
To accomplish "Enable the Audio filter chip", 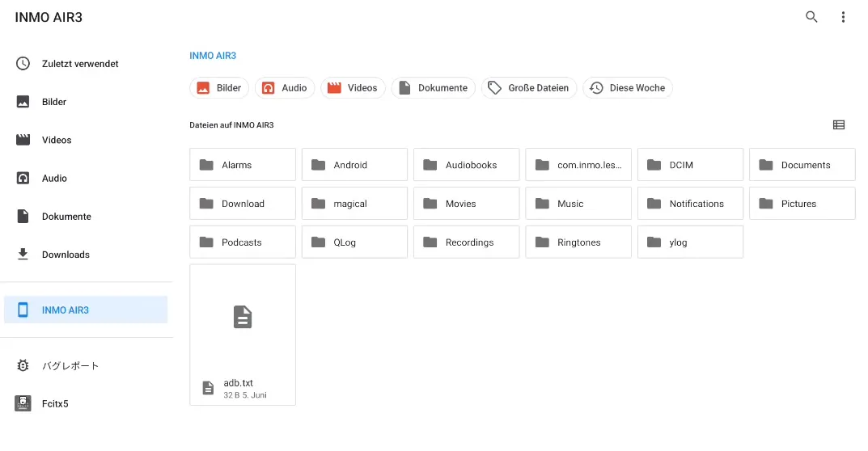I will pyautogui.click(x=285, y=88).
